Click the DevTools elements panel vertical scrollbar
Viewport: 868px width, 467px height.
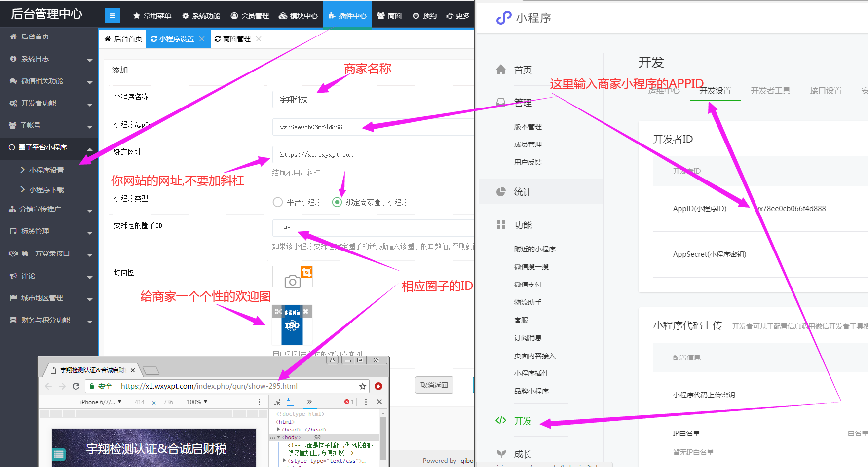point(383,436)
